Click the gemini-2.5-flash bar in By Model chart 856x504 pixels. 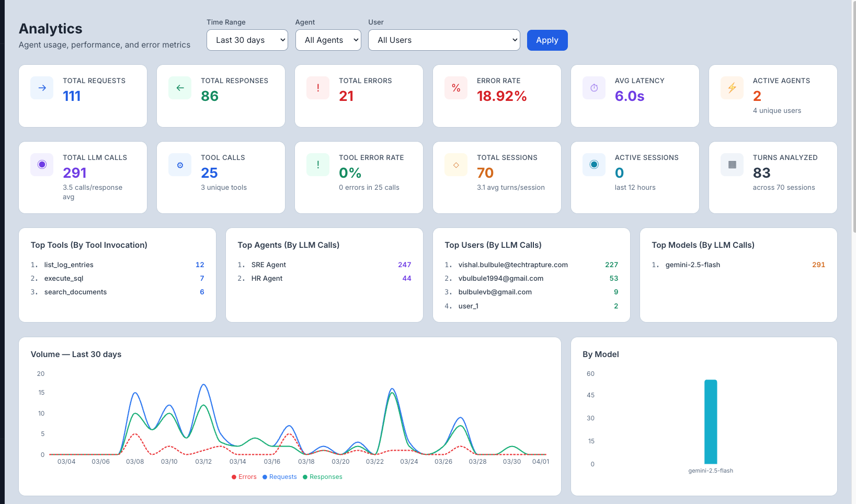711,422
